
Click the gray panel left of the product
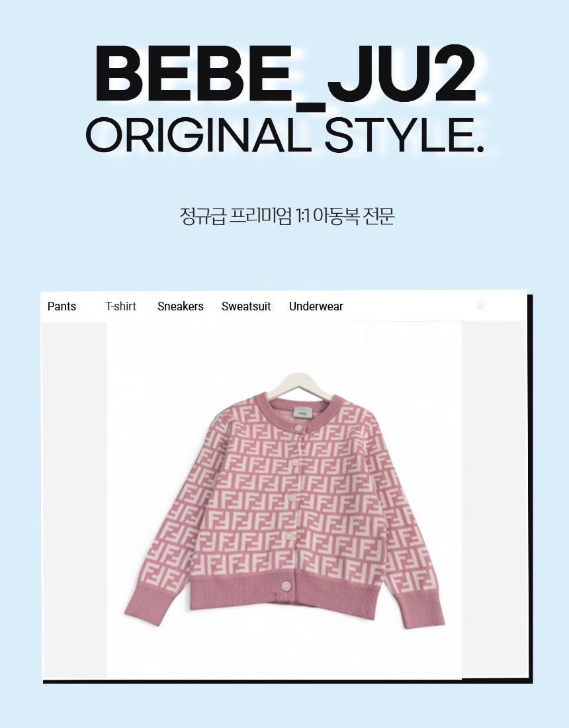(x=75, y=500)
